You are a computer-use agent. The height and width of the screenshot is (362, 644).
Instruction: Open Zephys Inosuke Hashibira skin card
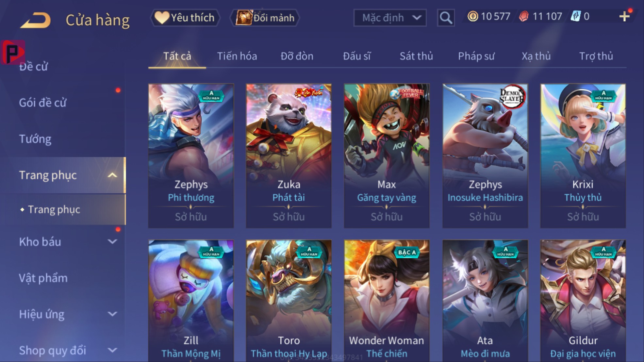[x=485, y=156]
